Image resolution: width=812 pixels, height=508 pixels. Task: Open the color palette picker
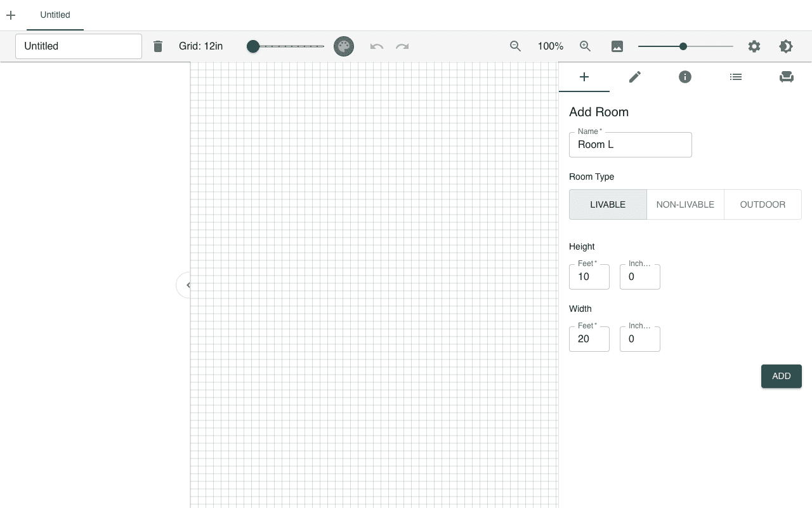[344, 46]
